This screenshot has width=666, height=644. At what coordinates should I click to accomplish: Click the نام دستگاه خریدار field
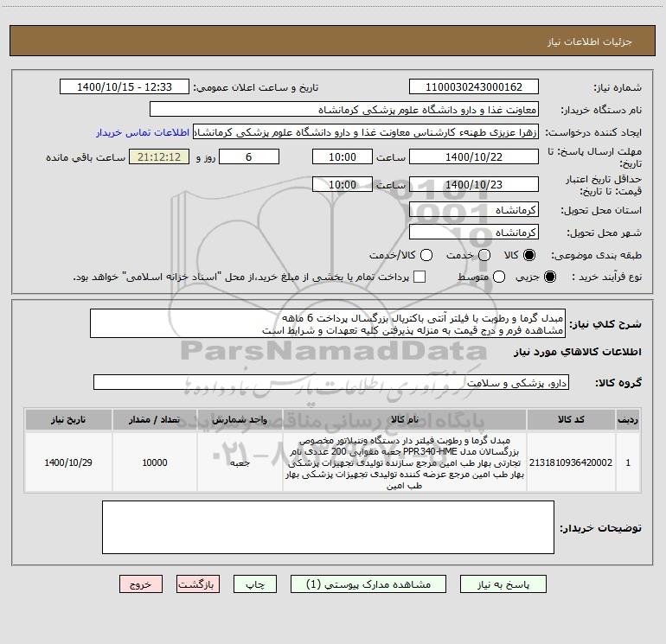(344, 110)
